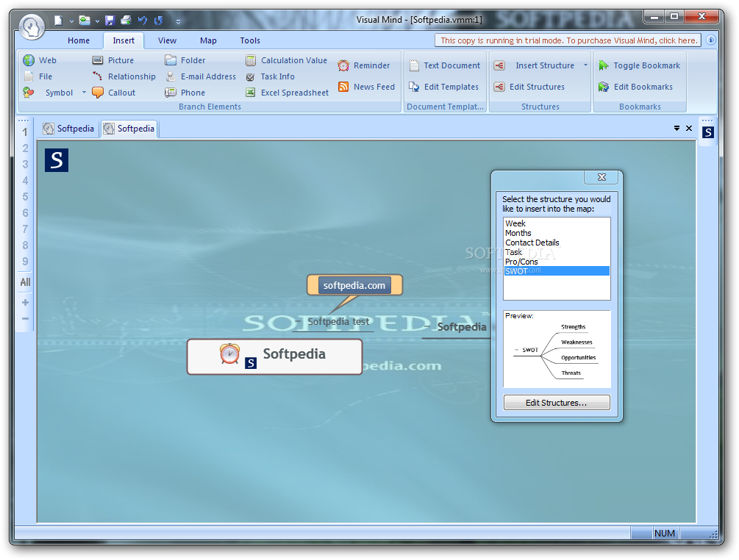
Task: Click the alarm clock reminder icon on root branch
Action: pyautogui.click(x=229, y=353)
